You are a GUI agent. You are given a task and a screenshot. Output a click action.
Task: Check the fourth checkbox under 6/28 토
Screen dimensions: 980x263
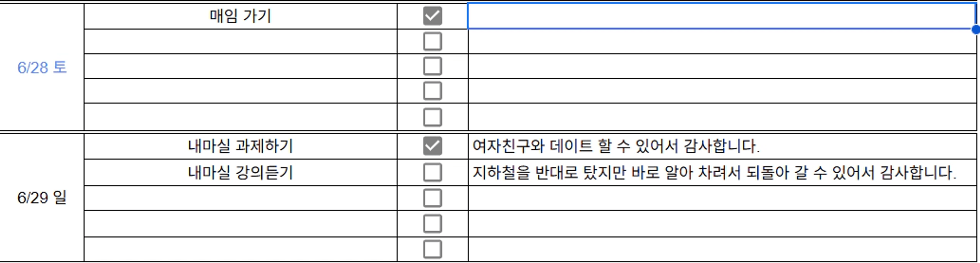(x=433, y=91)
